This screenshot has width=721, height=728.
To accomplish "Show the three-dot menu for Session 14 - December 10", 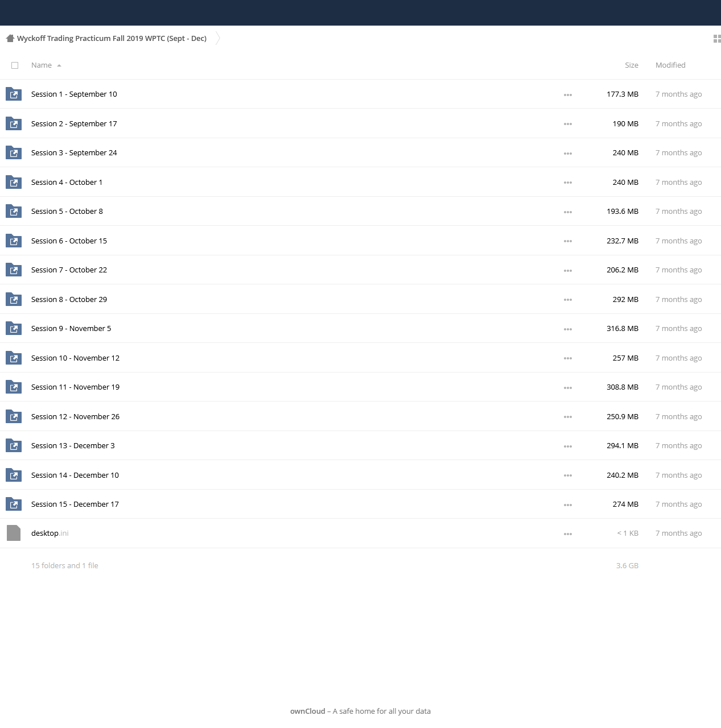I will (568, 475).
